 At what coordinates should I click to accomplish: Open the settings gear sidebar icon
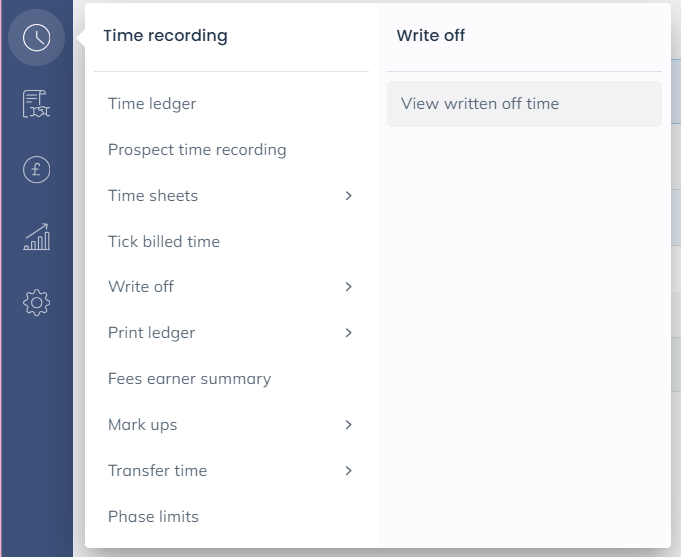click(x=36, y=302)
